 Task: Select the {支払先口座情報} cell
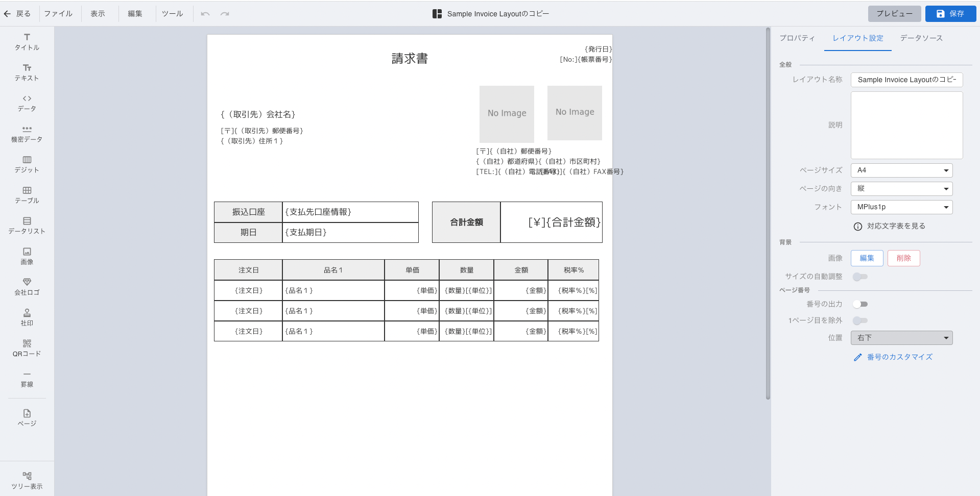[350, 212]
